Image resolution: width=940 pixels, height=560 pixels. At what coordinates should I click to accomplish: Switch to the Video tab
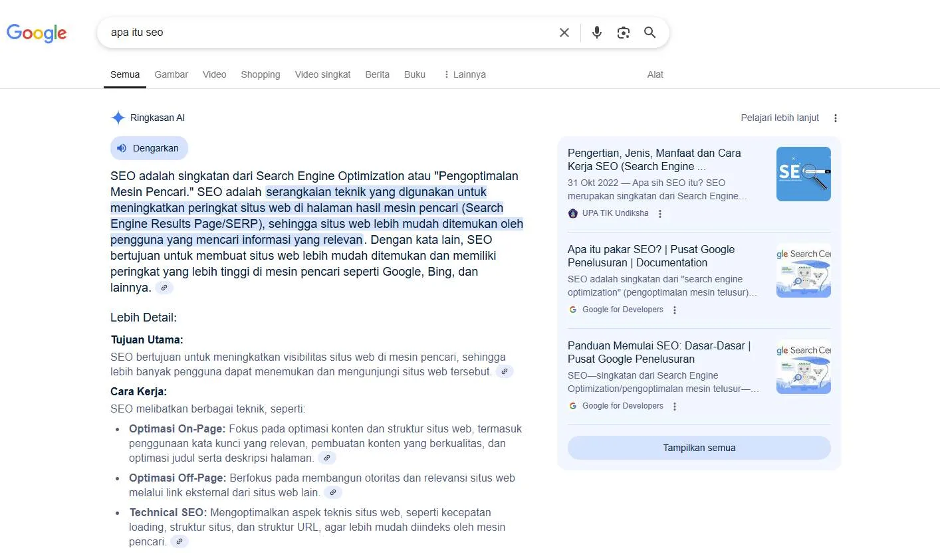(x=214, y=74)
